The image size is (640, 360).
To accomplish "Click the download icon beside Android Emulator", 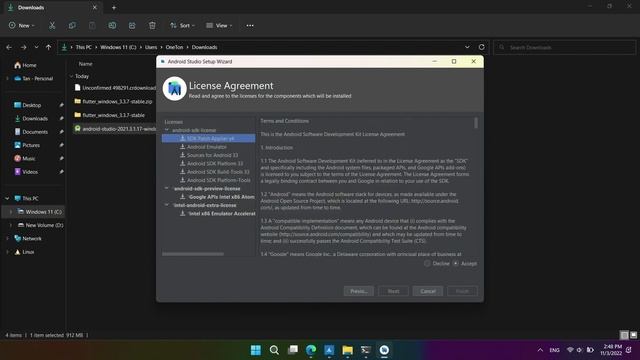I will click(x=182, y=147).
